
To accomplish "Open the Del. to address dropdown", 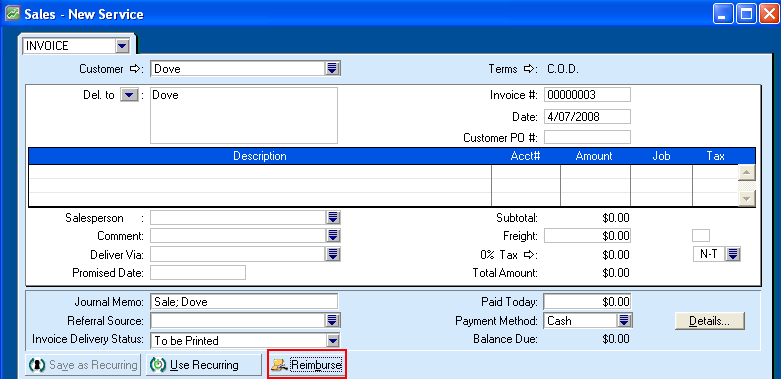I will click(x=129, y=95).
